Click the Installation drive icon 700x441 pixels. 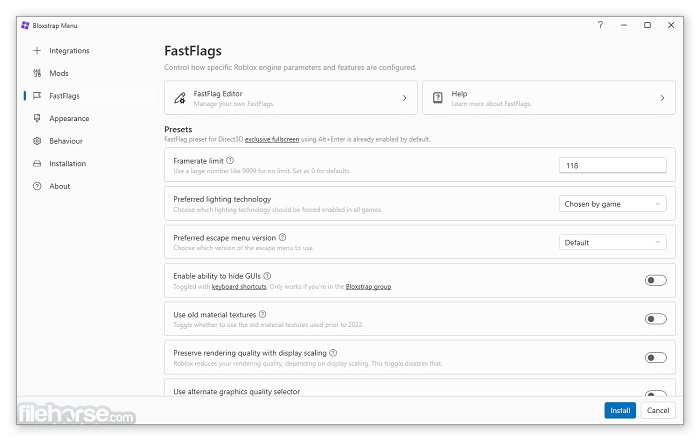(x=37, y=163)
